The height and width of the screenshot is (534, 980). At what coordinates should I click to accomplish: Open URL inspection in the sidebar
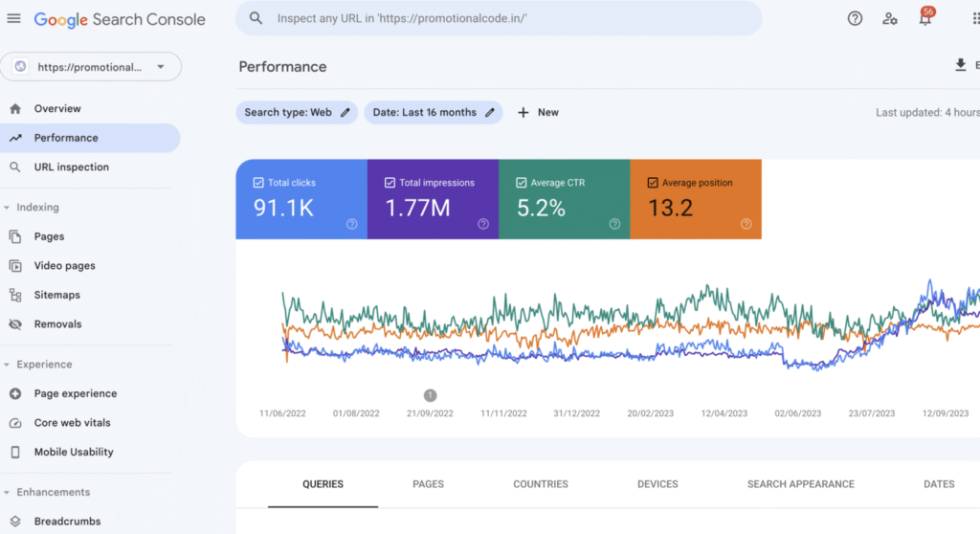[x=71, y=167]
